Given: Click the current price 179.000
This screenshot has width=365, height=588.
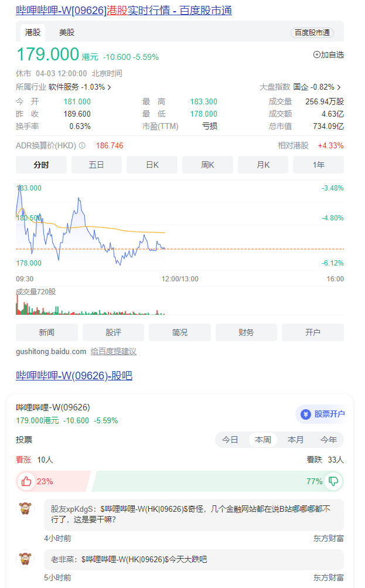Looking at the screenshot, I should click(48, 54).
